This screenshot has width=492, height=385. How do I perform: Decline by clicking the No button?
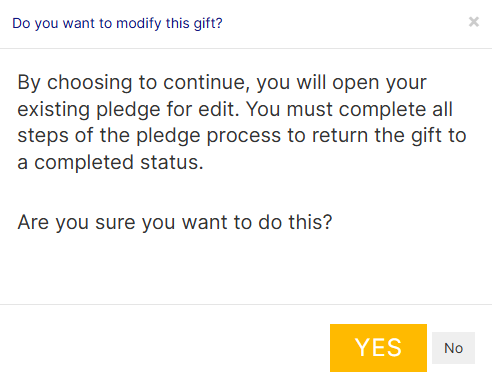click(x=453, y=348)
